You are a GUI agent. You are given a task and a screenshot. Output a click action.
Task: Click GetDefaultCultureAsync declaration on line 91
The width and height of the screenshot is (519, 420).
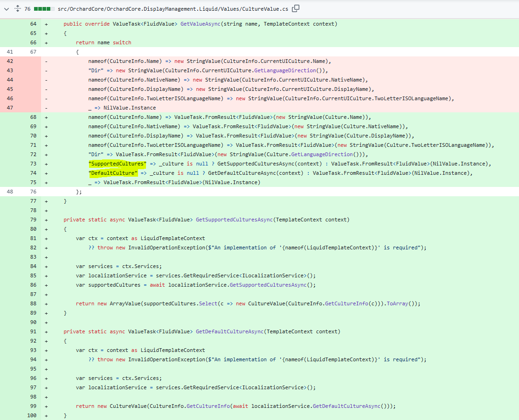tap(230, 331)
